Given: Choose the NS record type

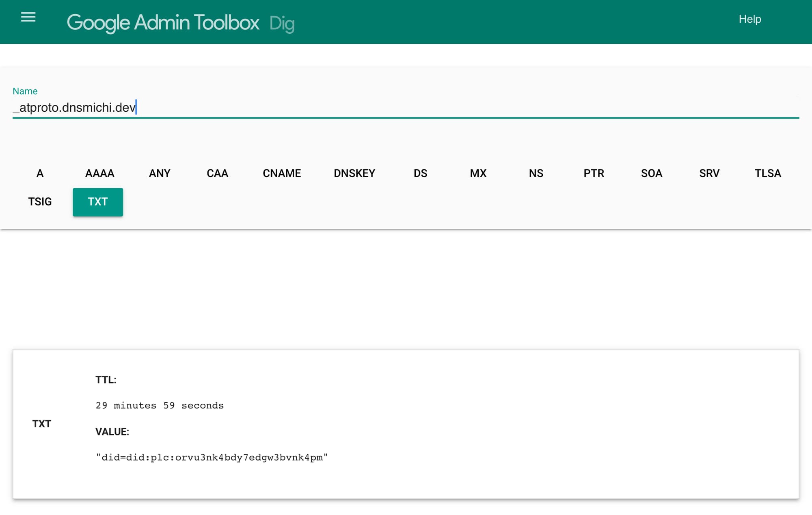Looking at the screenshot, I should pos(536,173).
